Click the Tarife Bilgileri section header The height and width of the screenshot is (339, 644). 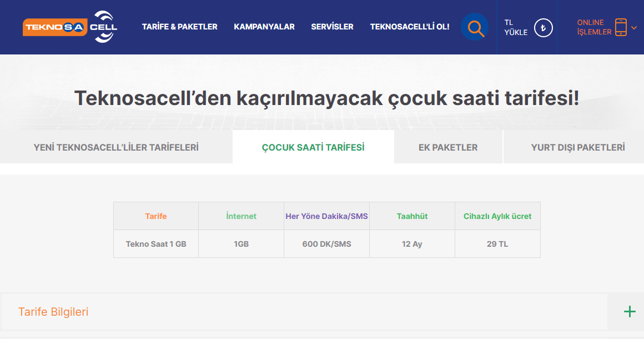pyautogui.click(x=304, y=311)
